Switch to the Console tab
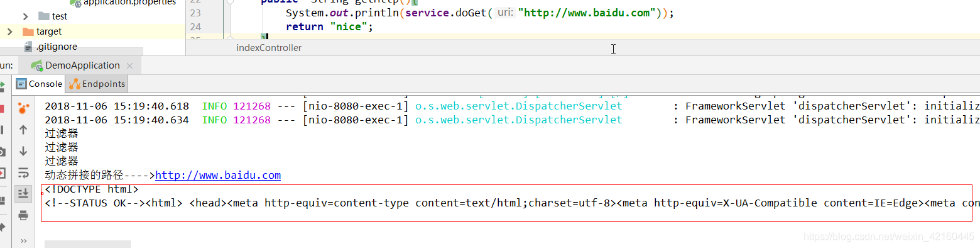 [39, 84]
